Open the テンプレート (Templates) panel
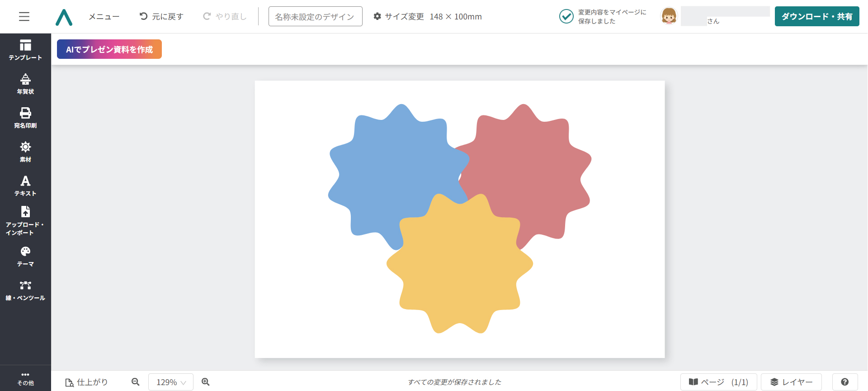 point(25,50)
